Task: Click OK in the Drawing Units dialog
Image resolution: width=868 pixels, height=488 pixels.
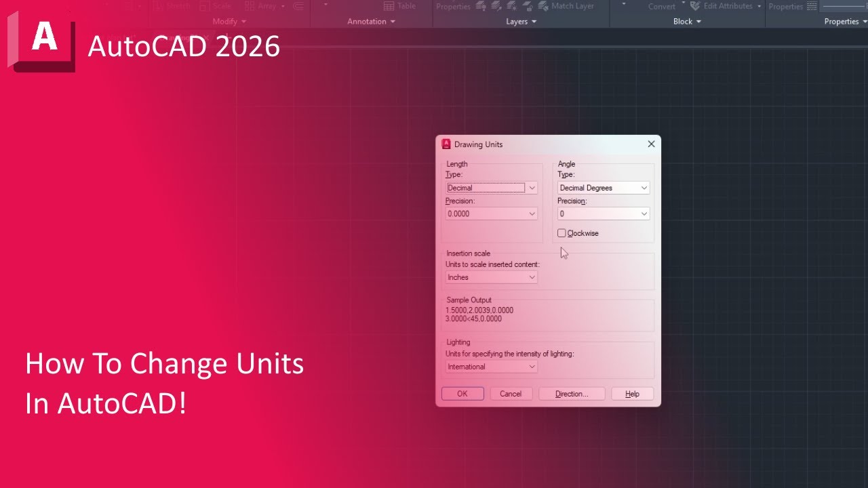Action: [462, 394]
